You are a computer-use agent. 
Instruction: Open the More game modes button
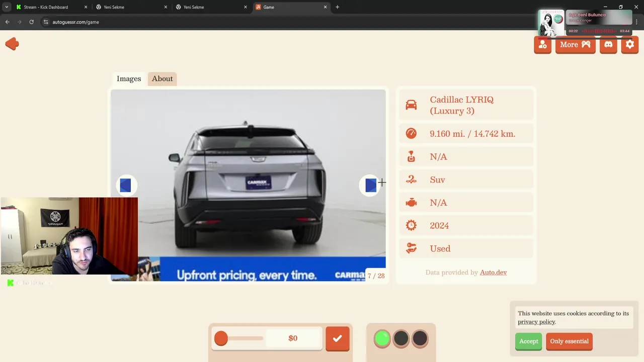[575, 45]
